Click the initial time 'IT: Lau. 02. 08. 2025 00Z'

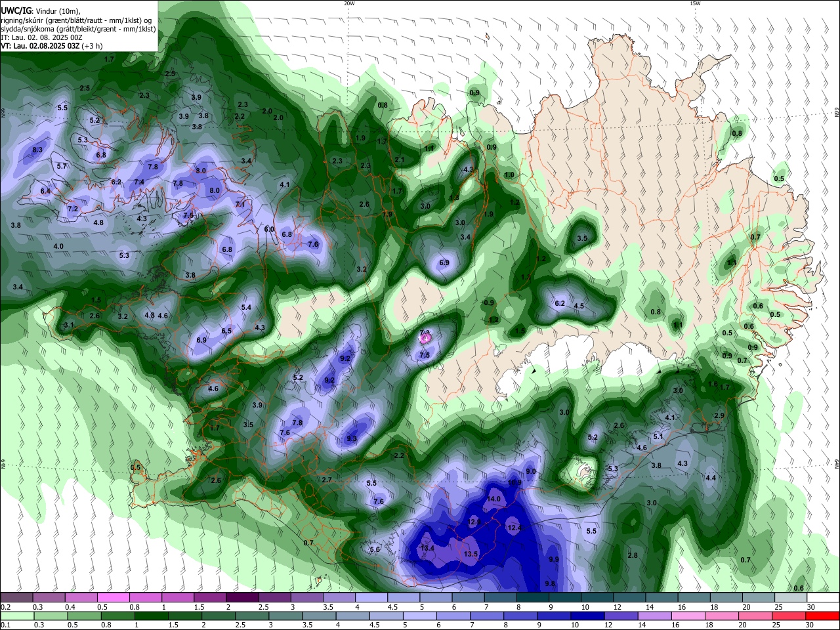[41, 37]
